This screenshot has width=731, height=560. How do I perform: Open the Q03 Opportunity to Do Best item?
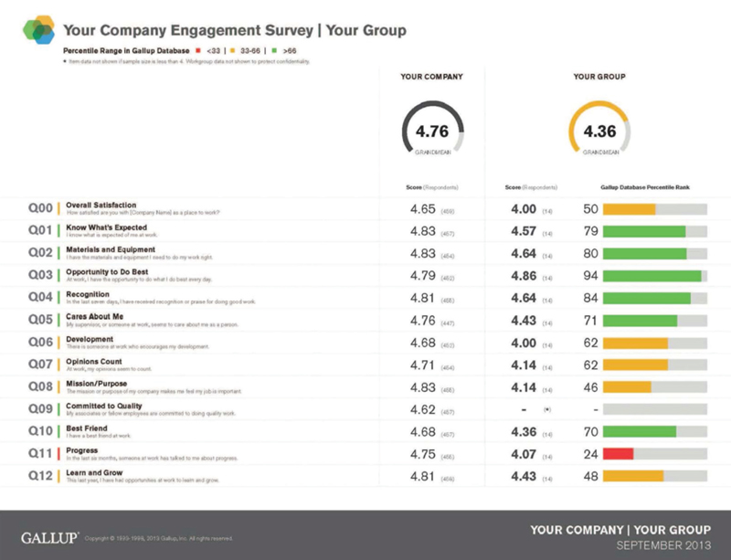click(x=107, y=272)
